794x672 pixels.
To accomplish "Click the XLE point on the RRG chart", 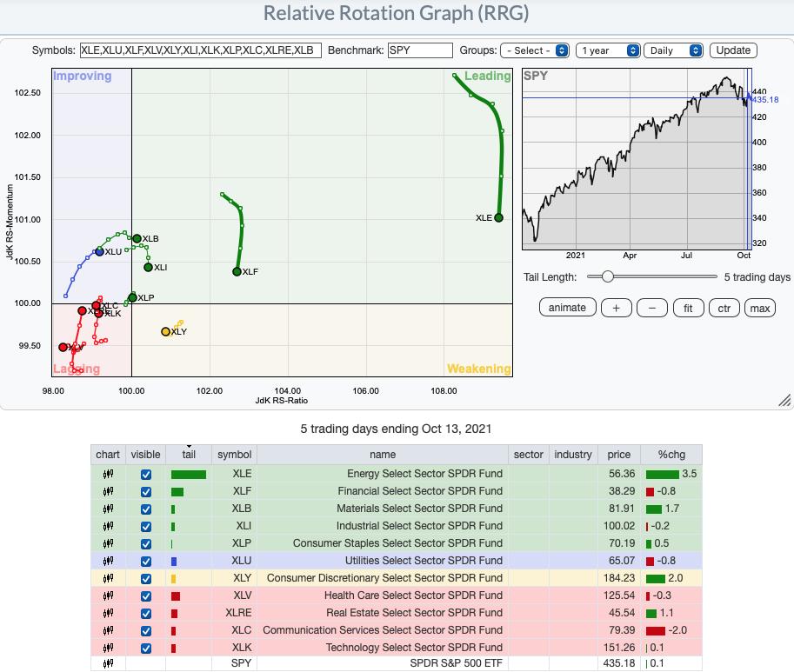I will click(499, 217).
